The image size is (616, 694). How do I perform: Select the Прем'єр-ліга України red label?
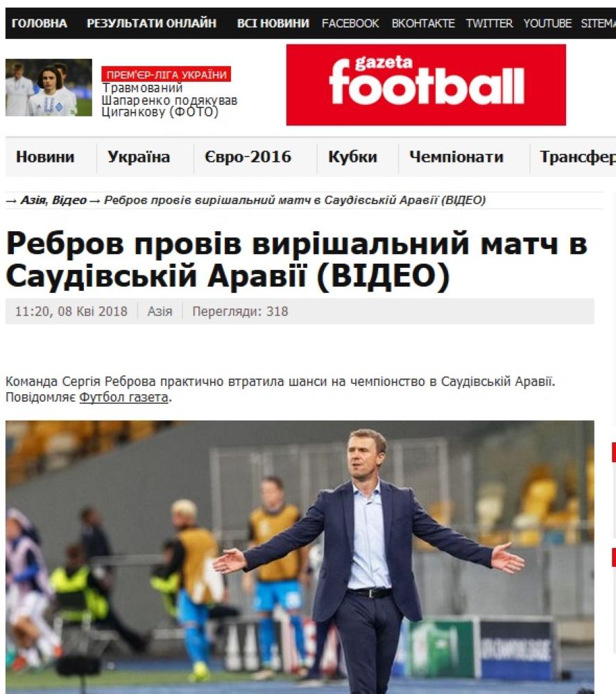coord(166,74)
